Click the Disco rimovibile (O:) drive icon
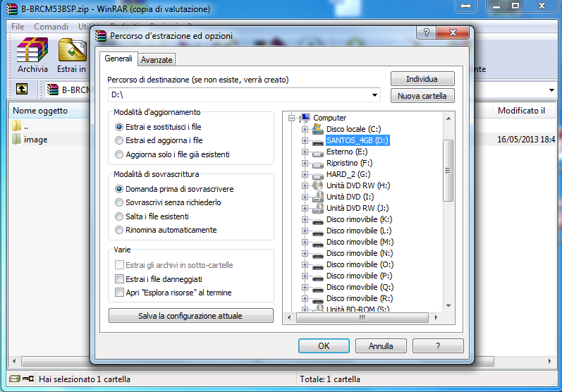The width and height of the screenshot is (562, 392). click(x=317, y=267)
